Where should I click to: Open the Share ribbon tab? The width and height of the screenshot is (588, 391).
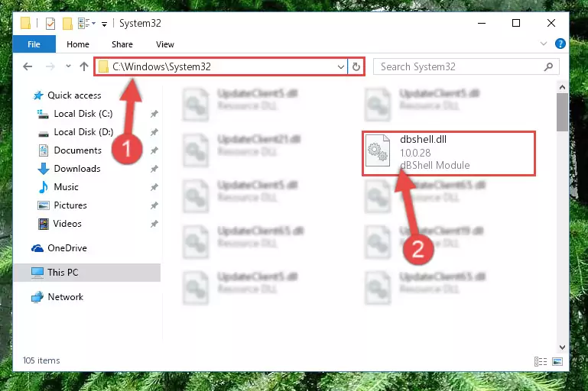[122, 44]
